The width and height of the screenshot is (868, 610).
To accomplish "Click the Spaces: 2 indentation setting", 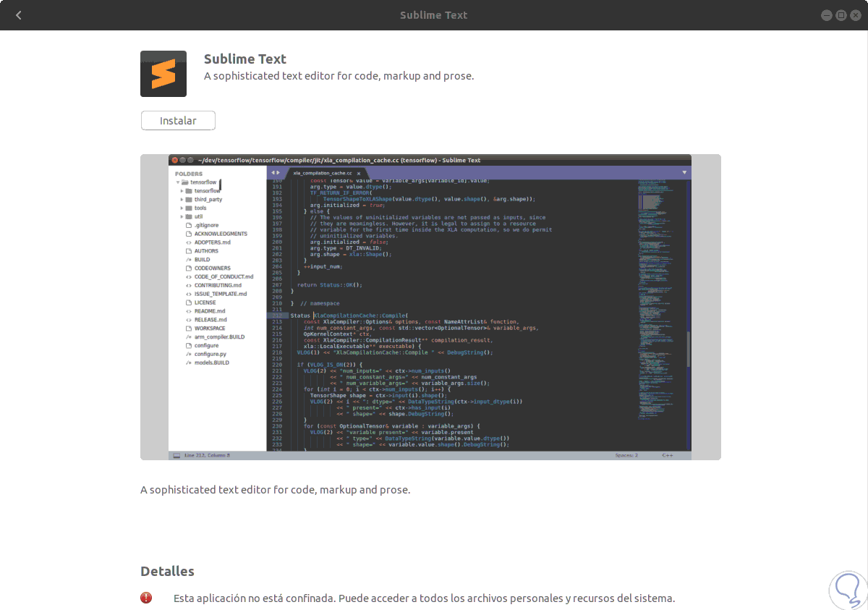I will pos(626,456).
